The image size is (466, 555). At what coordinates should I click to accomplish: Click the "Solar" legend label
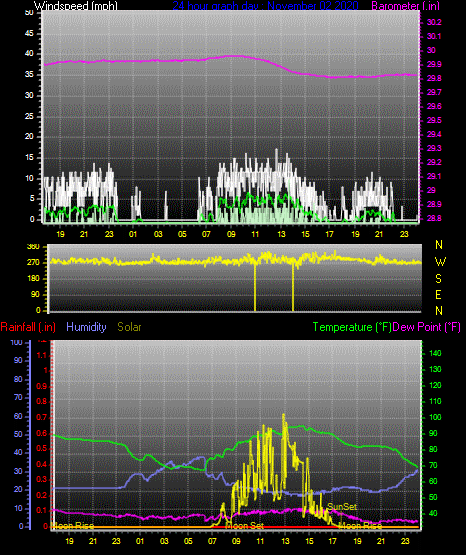[x=129, y=327]
